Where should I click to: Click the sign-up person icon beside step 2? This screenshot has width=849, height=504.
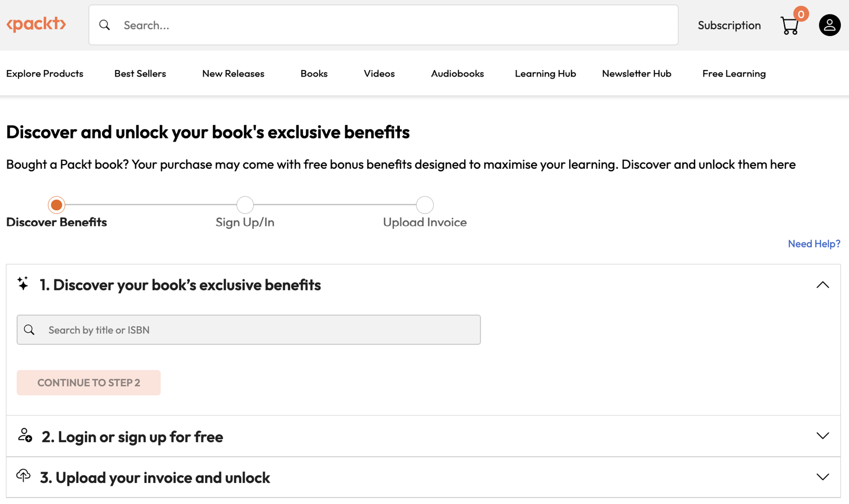[x=24, y=436]
